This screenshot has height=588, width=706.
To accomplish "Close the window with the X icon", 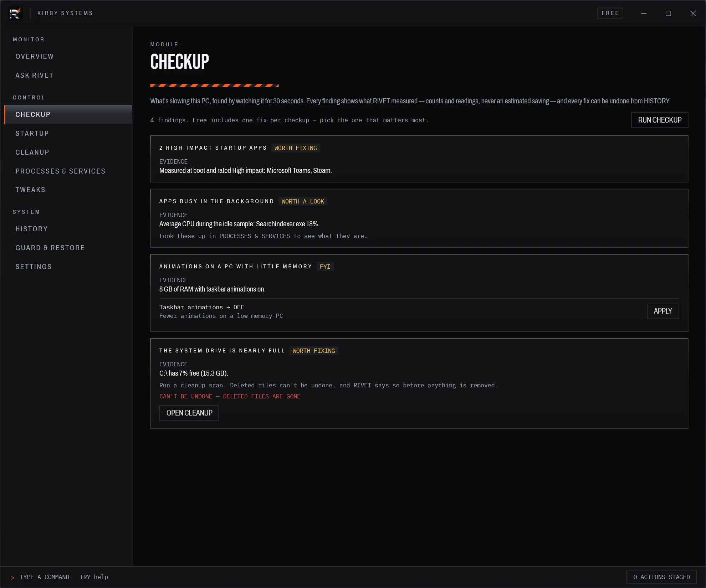I will (x=693, y=13).
